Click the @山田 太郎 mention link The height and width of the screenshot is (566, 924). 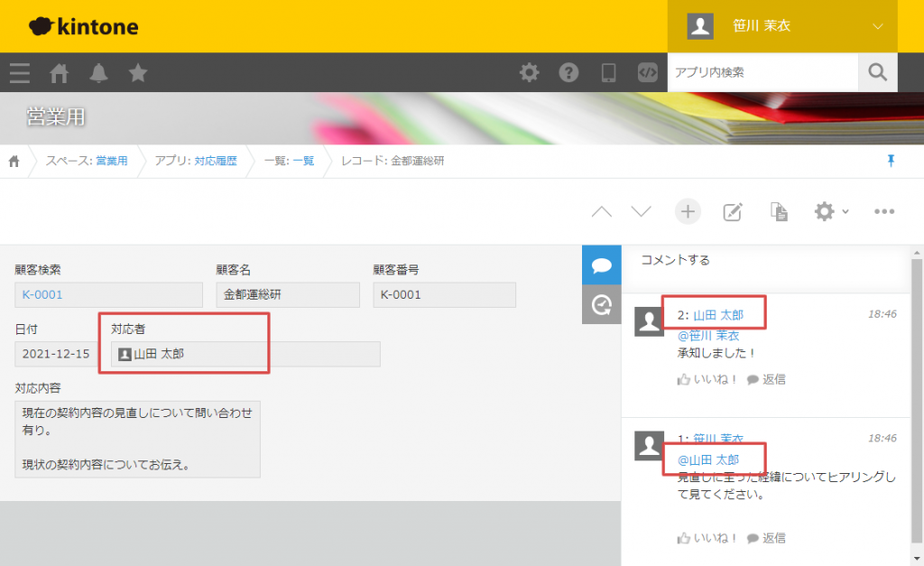tap(708, 459)
